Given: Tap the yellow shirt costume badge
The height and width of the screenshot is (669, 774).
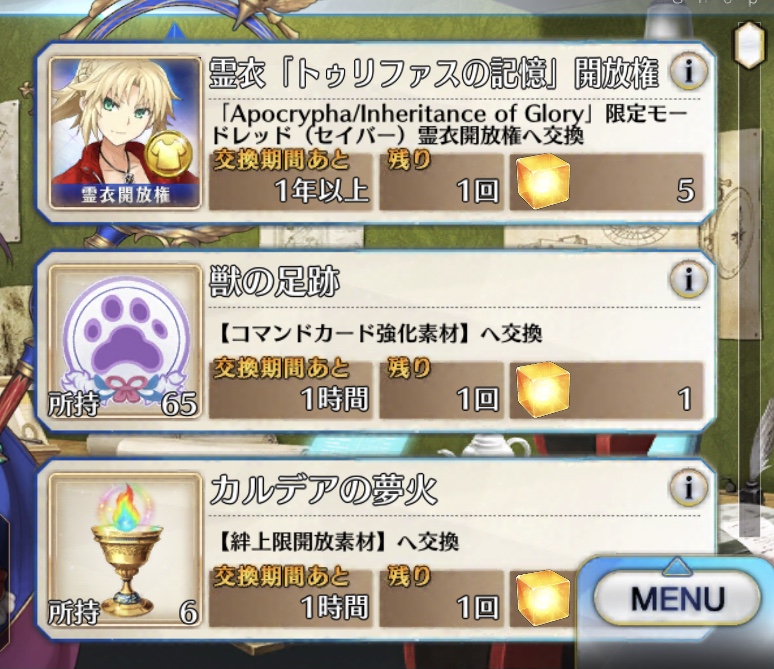Looking at the screenshot, I should 170,155.
